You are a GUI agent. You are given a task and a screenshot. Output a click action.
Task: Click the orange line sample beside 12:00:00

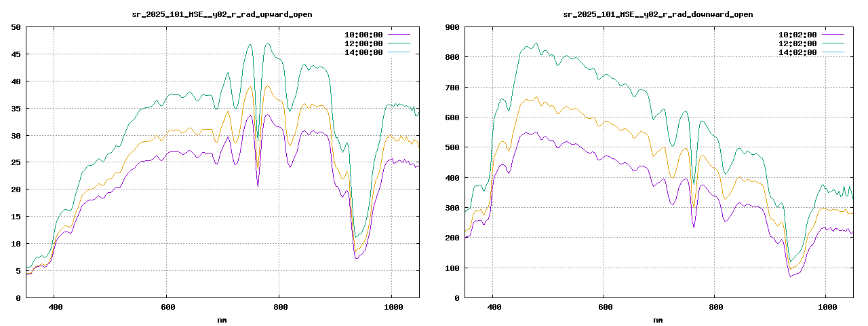click(x=399, y=43)
